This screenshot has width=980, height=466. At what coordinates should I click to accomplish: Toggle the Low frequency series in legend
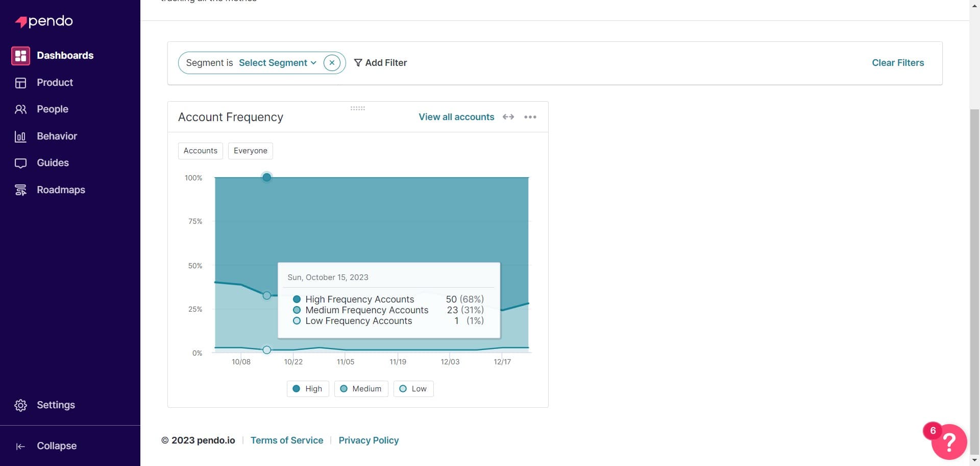[x=413, y=388]
